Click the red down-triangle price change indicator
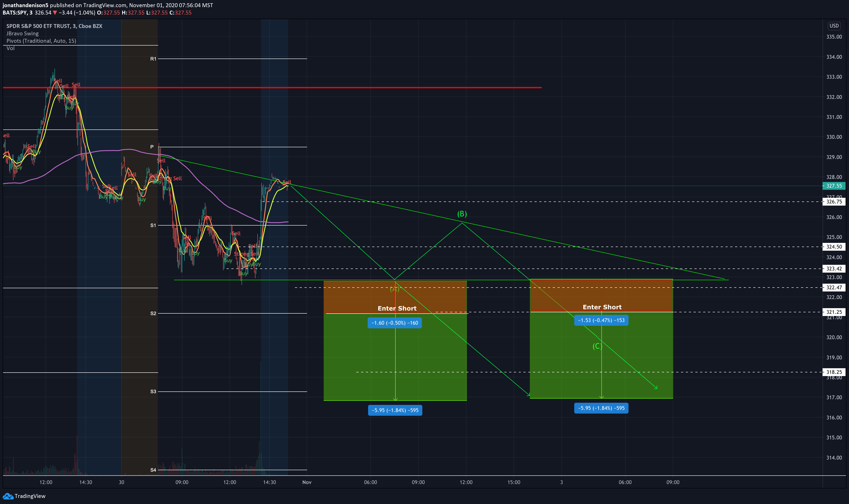The width and height of the screenshot is (849, 504). point(55,13)
